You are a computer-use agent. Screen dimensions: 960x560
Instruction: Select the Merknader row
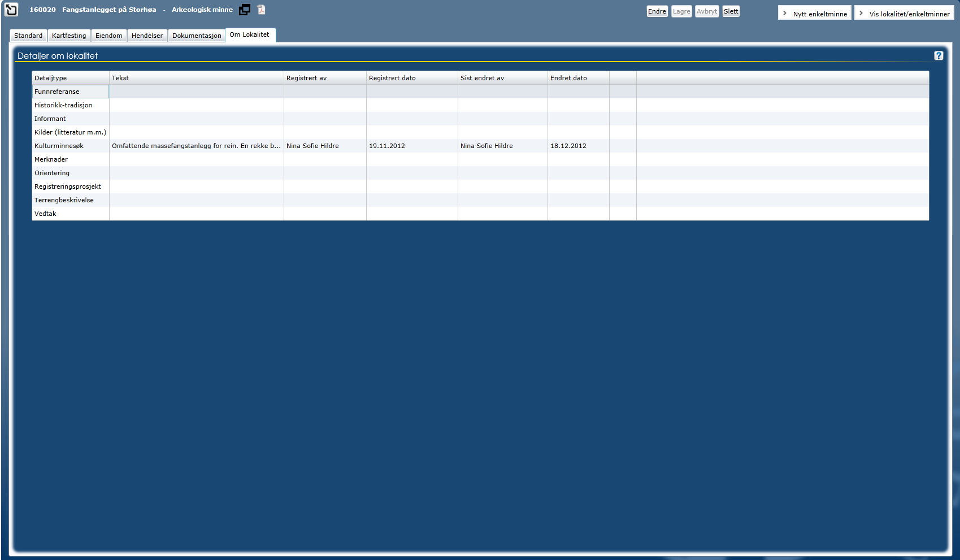(480, 159)
